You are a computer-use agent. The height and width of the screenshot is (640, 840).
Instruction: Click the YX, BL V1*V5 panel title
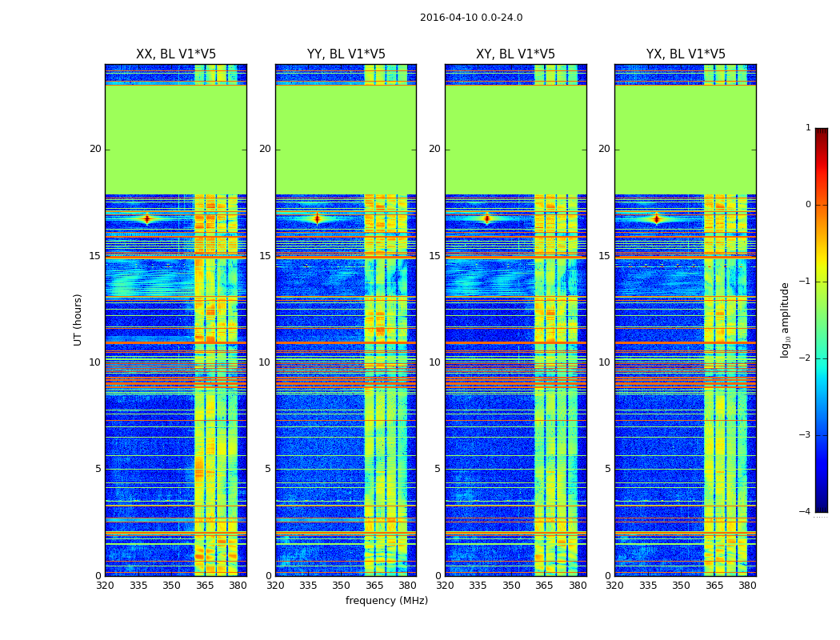click(685, 54)
